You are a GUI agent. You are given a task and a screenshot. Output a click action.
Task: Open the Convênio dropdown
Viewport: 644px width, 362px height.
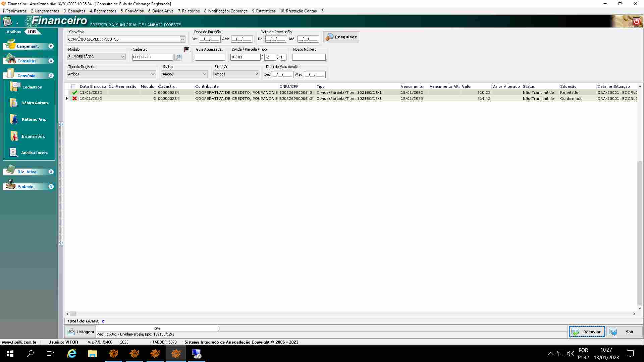182,39
